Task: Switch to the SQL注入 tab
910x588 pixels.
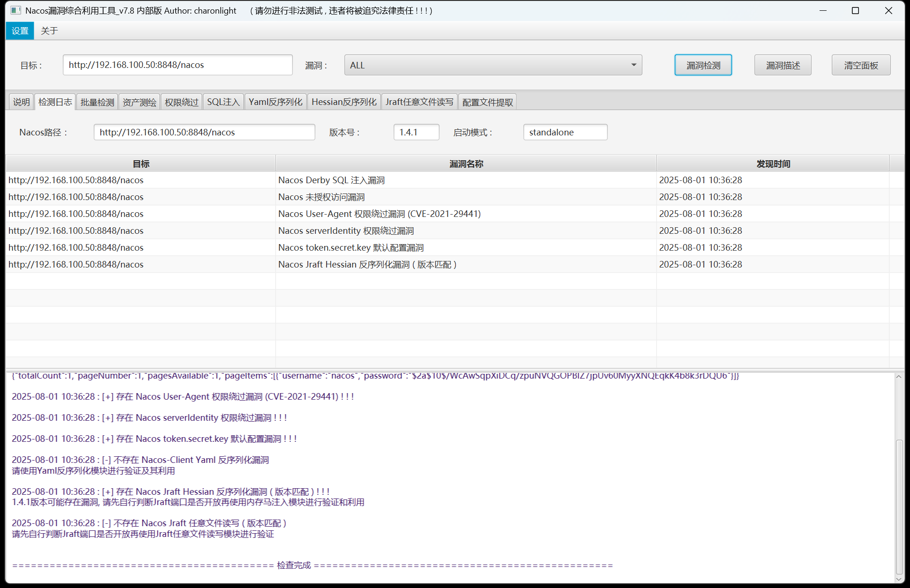Action: (223, 102)
